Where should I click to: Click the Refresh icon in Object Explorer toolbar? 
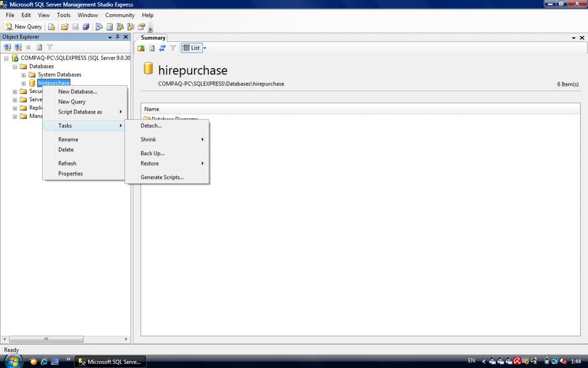pos(39,47)
